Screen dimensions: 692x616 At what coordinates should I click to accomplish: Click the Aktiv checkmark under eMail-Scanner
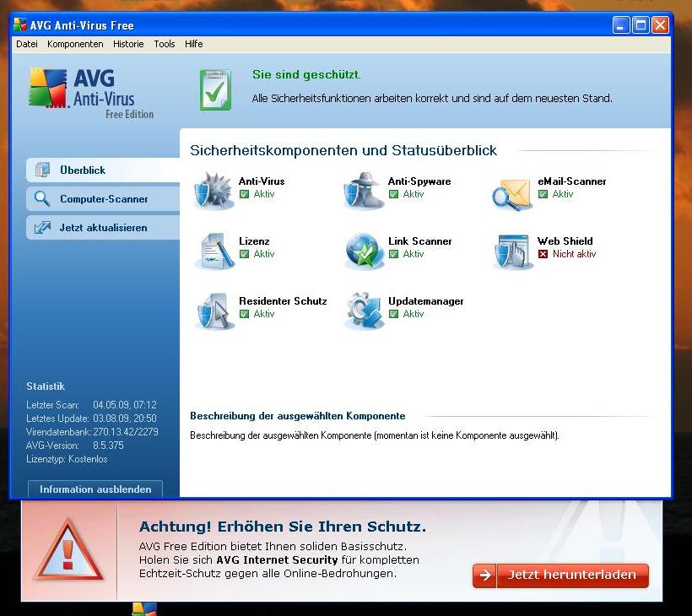click(543, 194)
